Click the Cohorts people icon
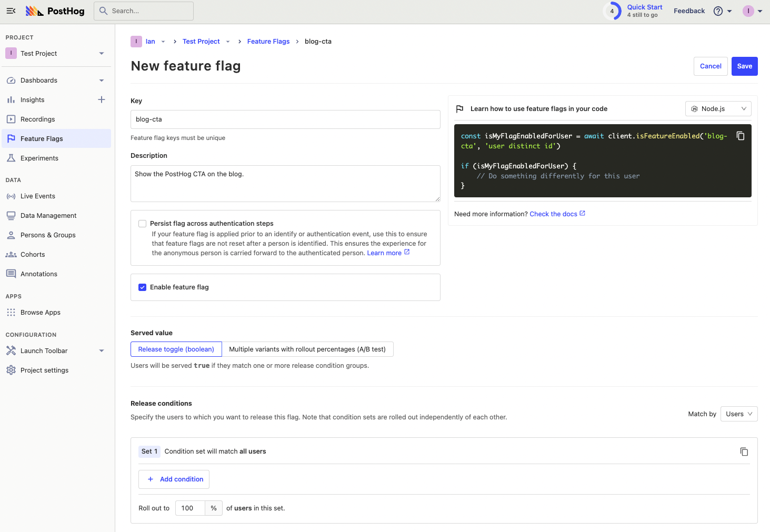 point(11,254)
